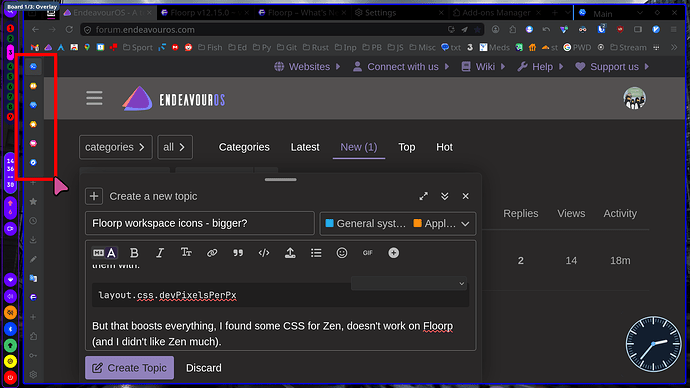This screenshot has width=690, height=388.
Task: Open the user avatar menu
Action: (x=635, y=98)
